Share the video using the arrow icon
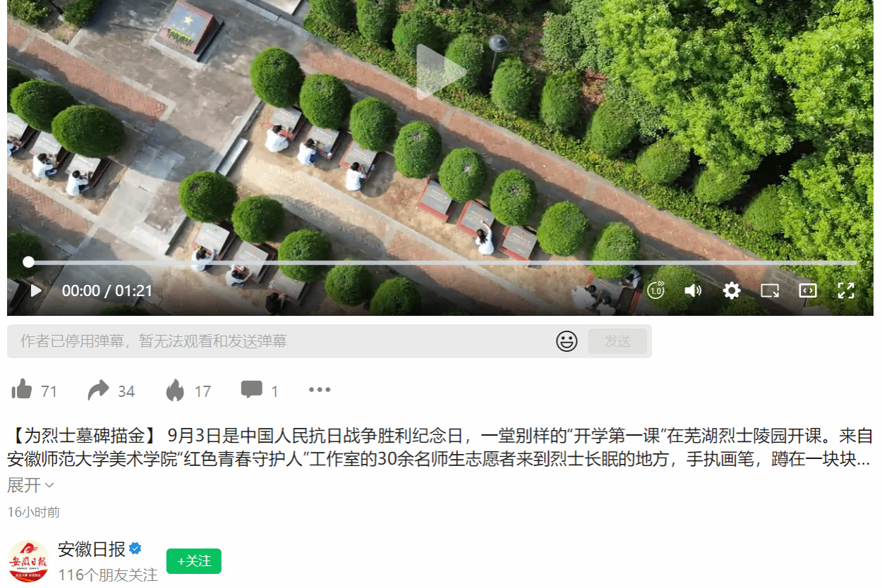The width and height of the screenshot is (882, 588). tap(99, 390)
